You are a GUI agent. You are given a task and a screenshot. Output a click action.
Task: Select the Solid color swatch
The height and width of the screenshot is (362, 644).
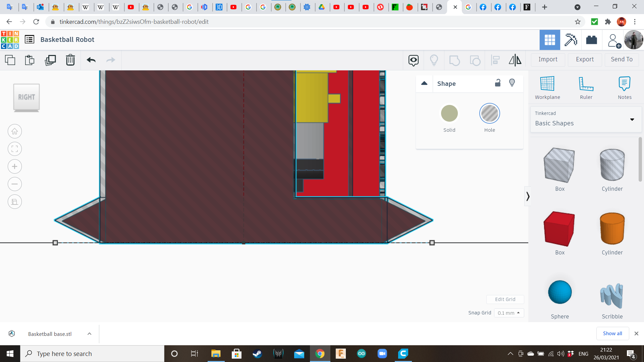[449, 113]
